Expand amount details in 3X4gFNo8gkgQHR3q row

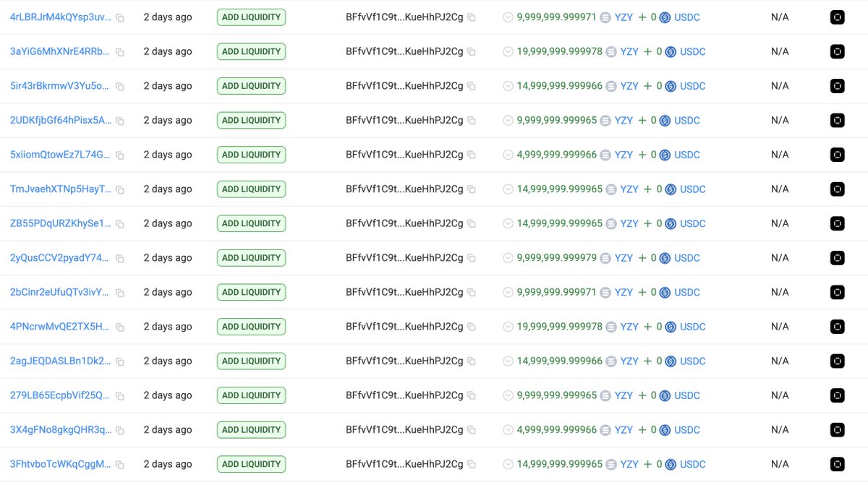click(x=508, y=429)
